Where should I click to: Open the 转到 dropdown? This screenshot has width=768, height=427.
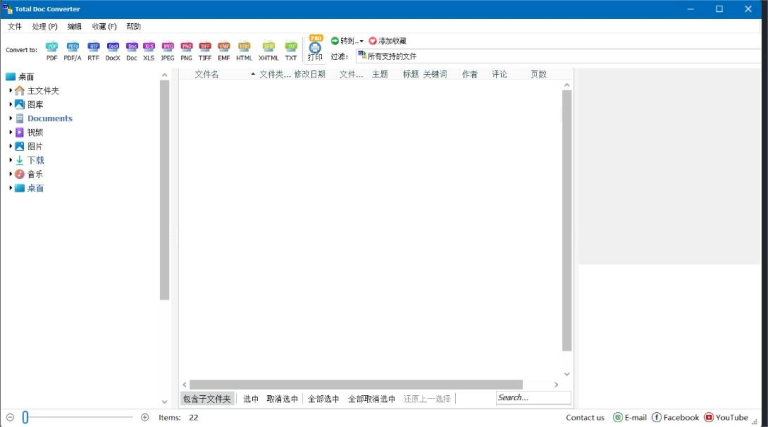point(347,41)
